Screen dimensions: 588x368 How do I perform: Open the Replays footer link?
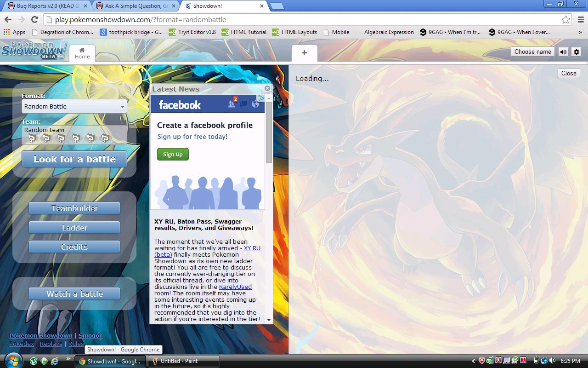[x=51, y=344]
